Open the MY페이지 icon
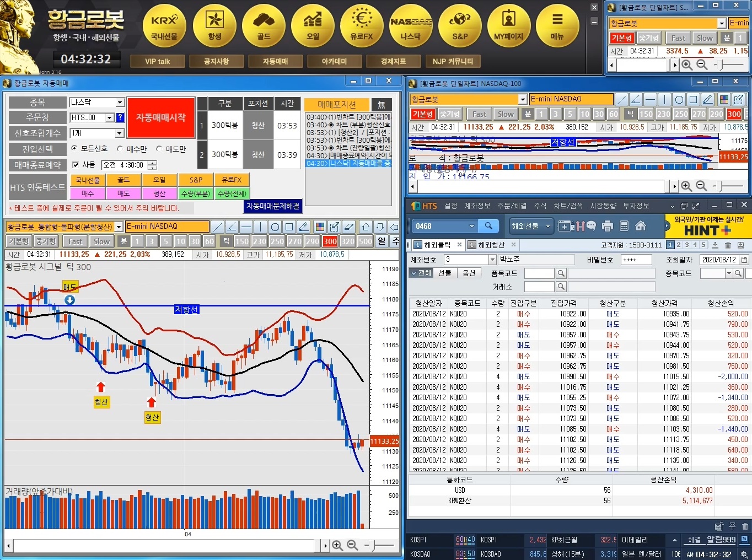 [x=509, y=25]
